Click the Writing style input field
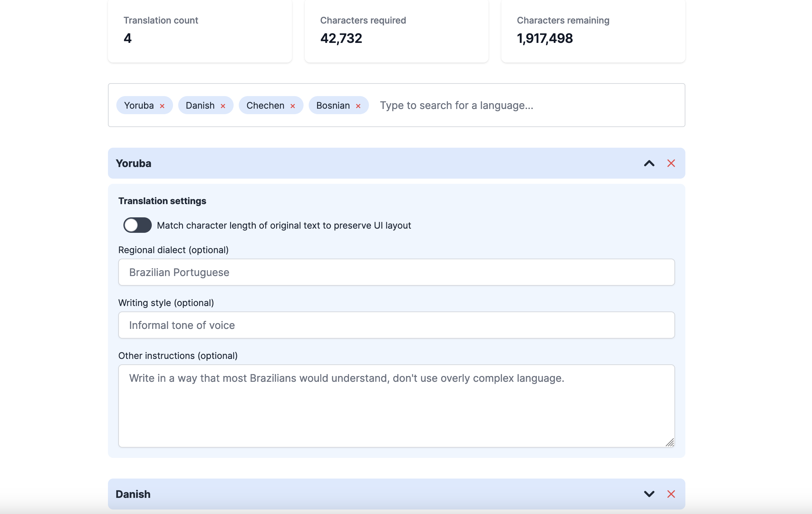The height and width of the screenshot is (514, 812). [396, 325]
